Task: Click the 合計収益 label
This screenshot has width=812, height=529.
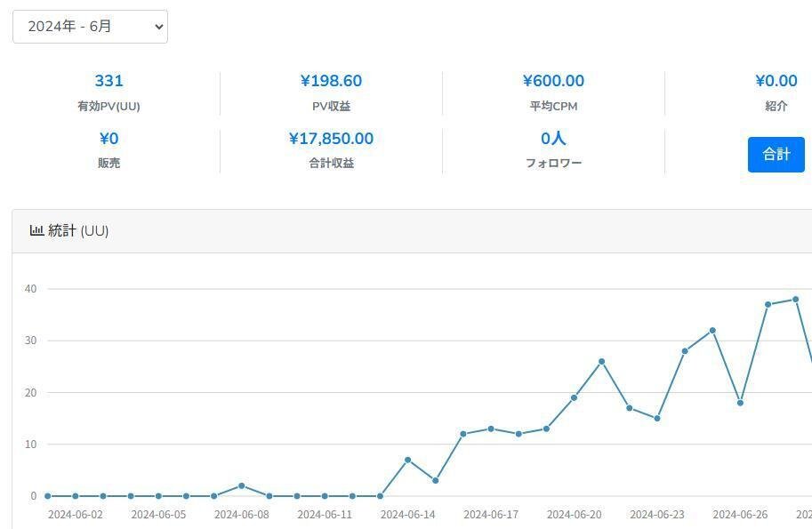Action: [x=331, y=163]
